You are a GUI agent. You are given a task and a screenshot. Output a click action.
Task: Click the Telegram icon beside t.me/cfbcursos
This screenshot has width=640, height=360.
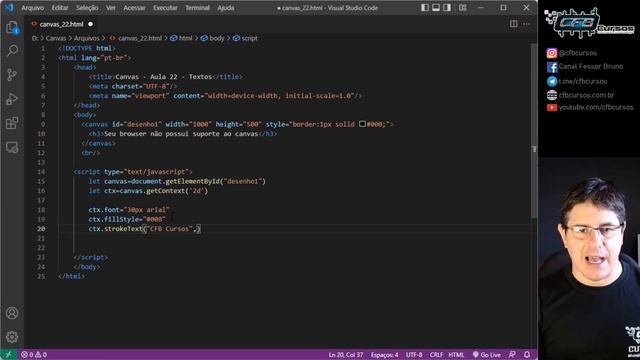pos(552,81)
